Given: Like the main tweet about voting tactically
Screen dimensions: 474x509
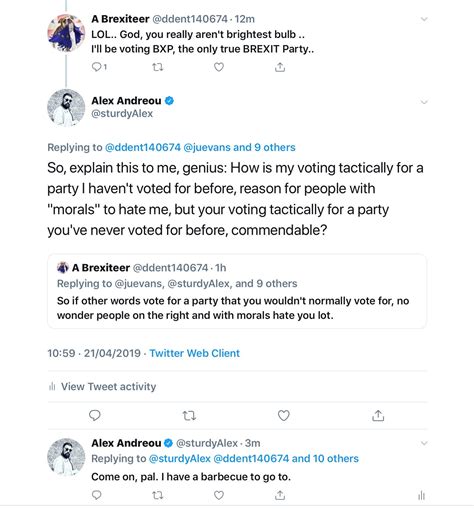Looking at the screenshot, I should click(x=284, y=416).
